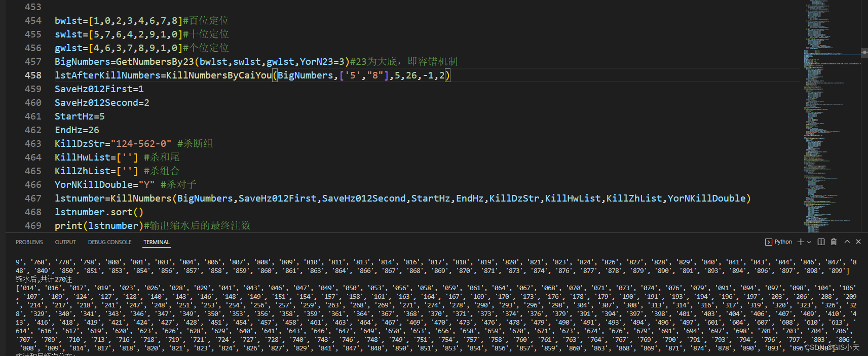Click EndHz=26 line
The width and height of the screenshot is (868, 356).
(x=77, y=130)
